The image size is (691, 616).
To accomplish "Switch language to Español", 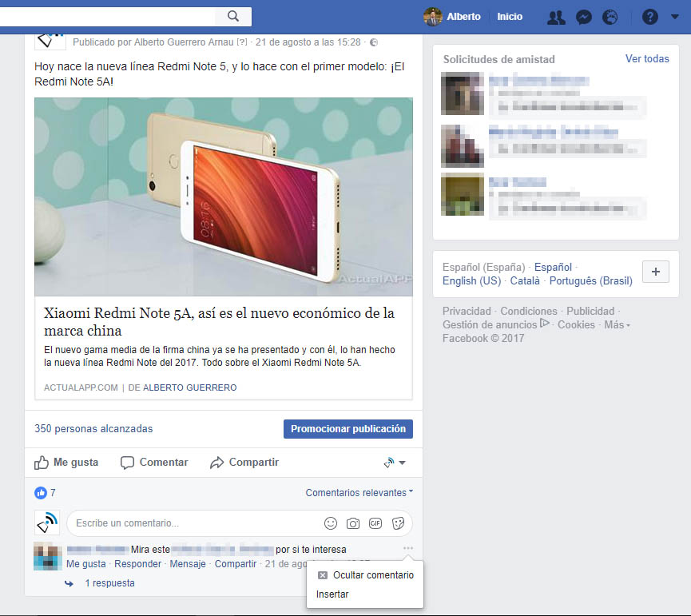I will point(553,267).
